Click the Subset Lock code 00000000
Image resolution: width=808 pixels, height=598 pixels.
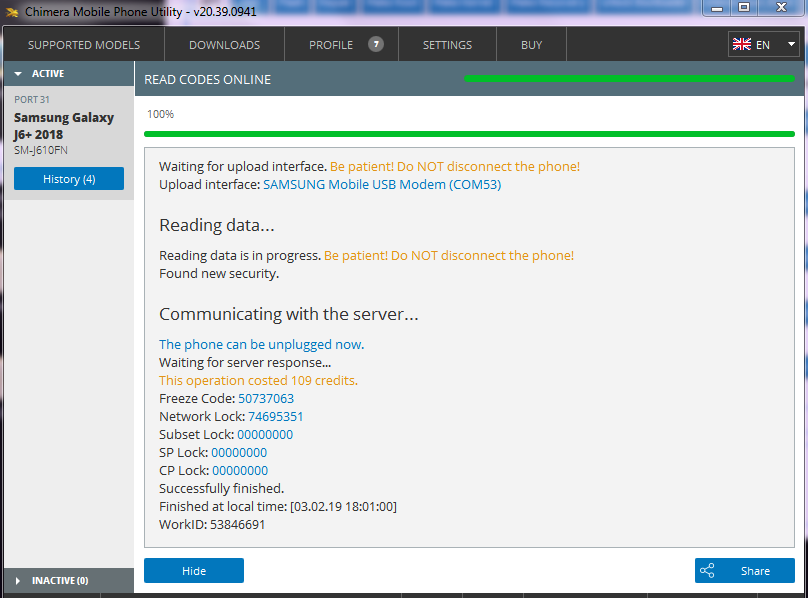tap(265, 435)
